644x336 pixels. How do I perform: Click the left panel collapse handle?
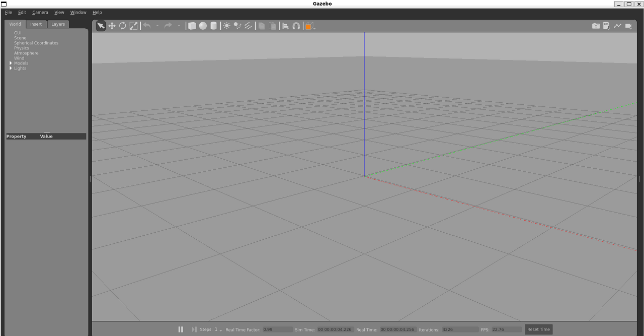coord(90,179)
